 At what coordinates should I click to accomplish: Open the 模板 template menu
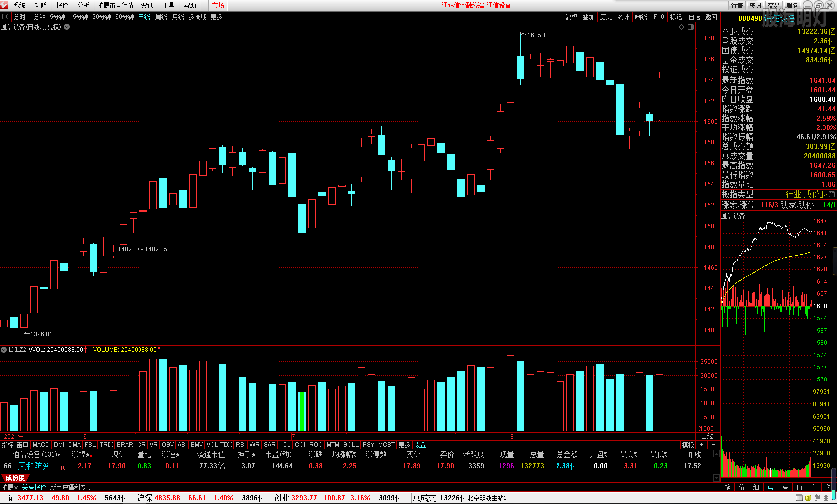point(688,445)
